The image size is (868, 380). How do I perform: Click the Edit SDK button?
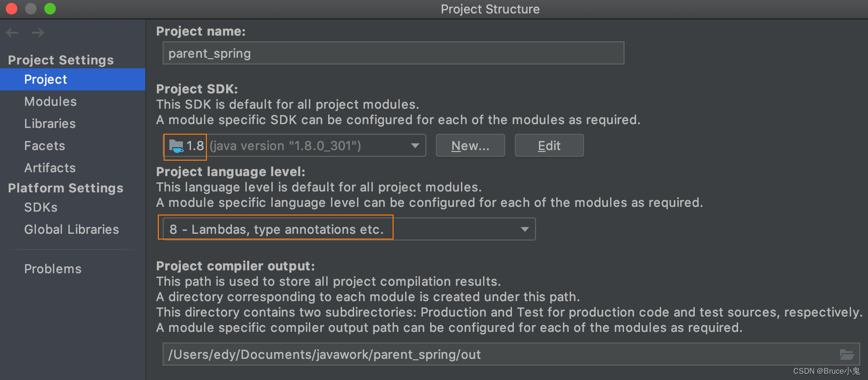[549, 146]
